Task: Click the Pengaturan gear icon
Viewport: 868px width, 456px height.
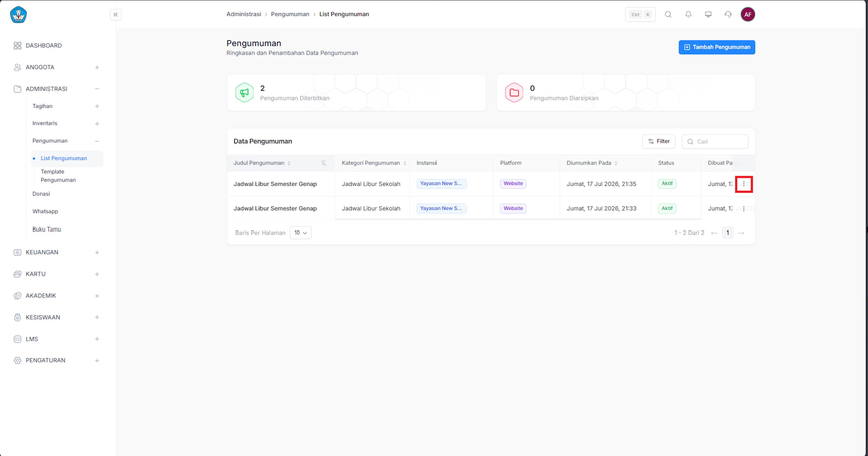Action: (x=18, y=360)
